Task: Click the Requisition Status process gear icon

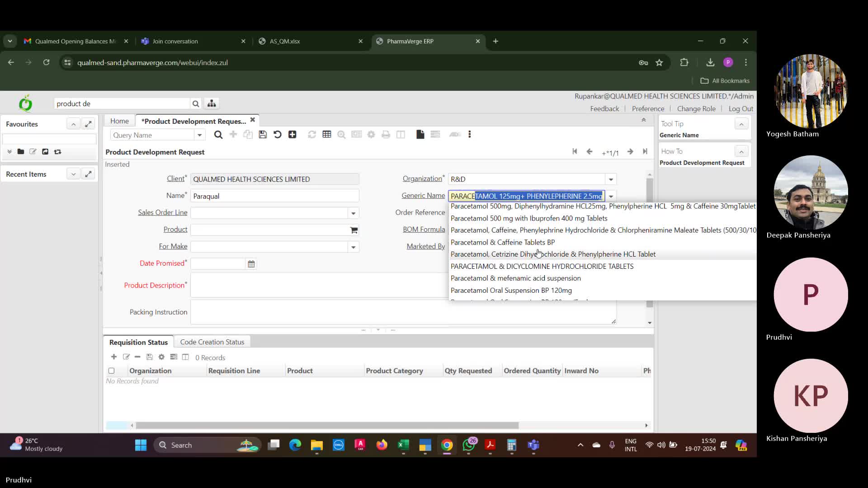Action: coord(161,357)
